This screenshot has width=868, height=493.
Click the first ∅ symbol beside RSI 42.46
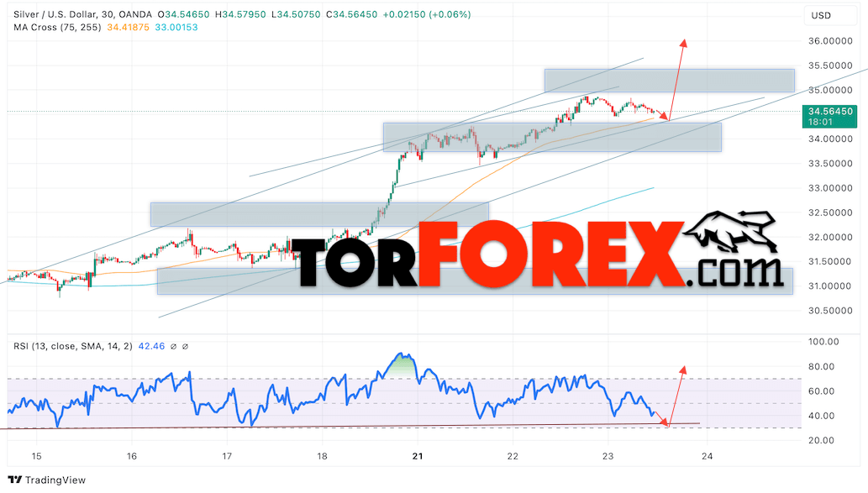pyautogui.click(x=173, y=346)
